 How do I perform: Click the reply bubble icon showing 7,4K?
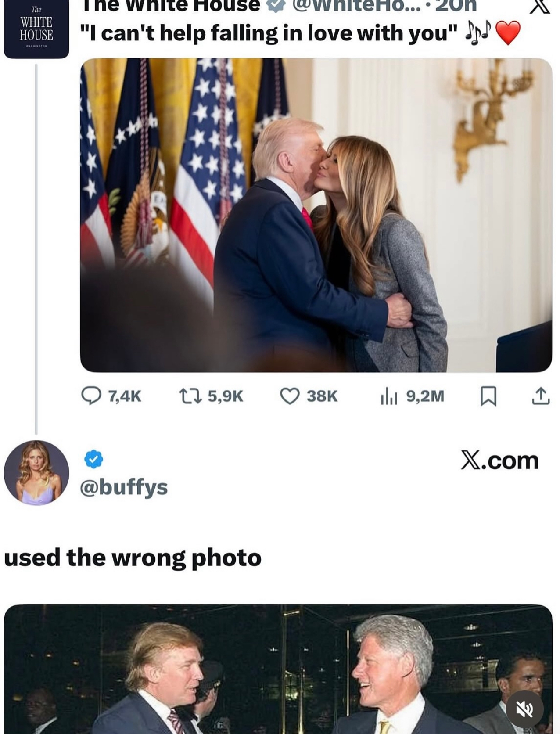(x=91, y=396)
